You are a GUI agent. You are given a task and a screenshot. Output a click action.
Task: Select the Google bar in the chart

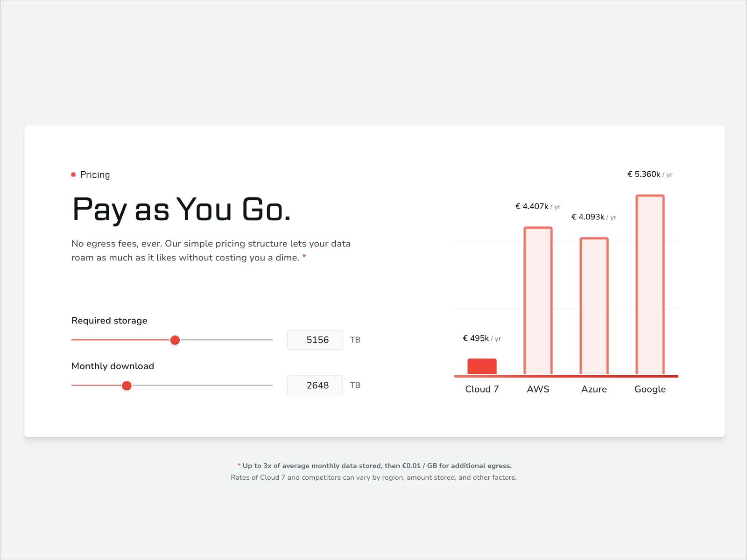tap(650, 285)
